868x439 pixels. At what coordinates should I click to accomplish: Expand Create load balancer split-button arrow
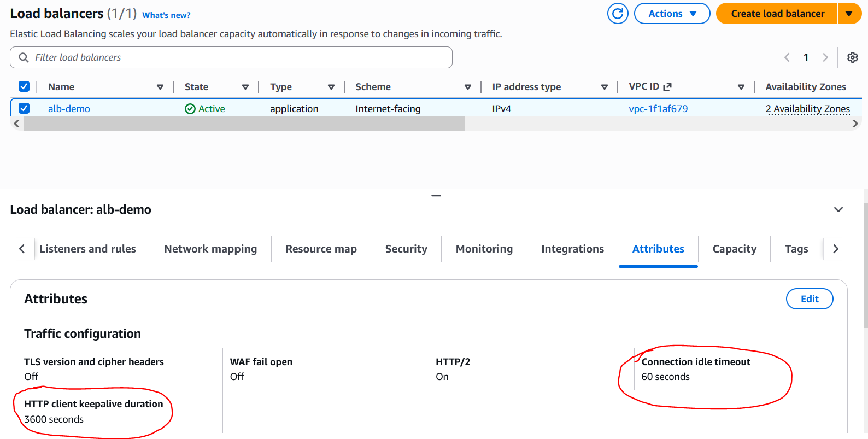coord(849,14)
